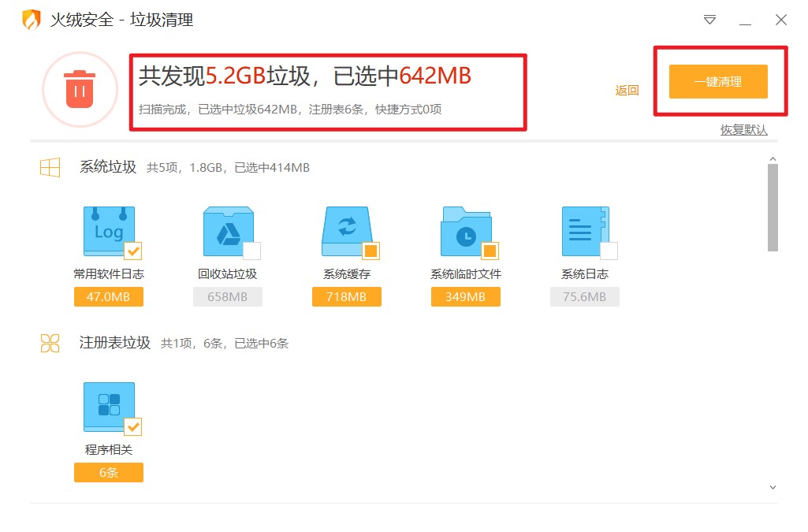The image size is (808, 532).
Task: Click the 系统垃圾 Windows category icon
Action: [50, 167]
